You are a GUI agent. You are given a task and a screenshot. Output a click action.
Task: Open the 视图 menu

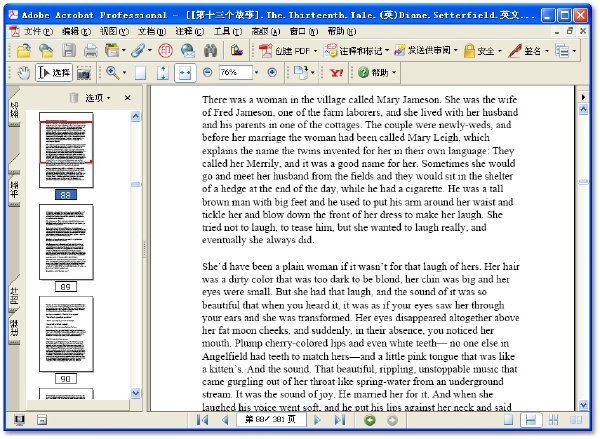pyautogui.click(x=114, y=31)
